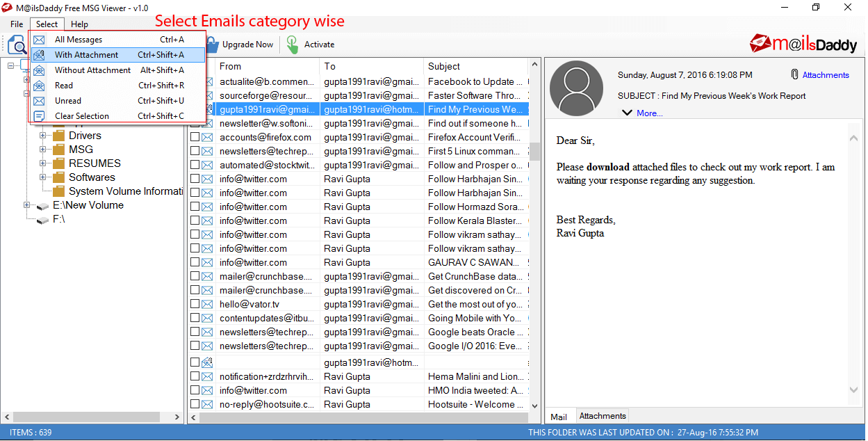
Task: Click the magnifier search toolbar icon
Action: click(x=17, y=45)
